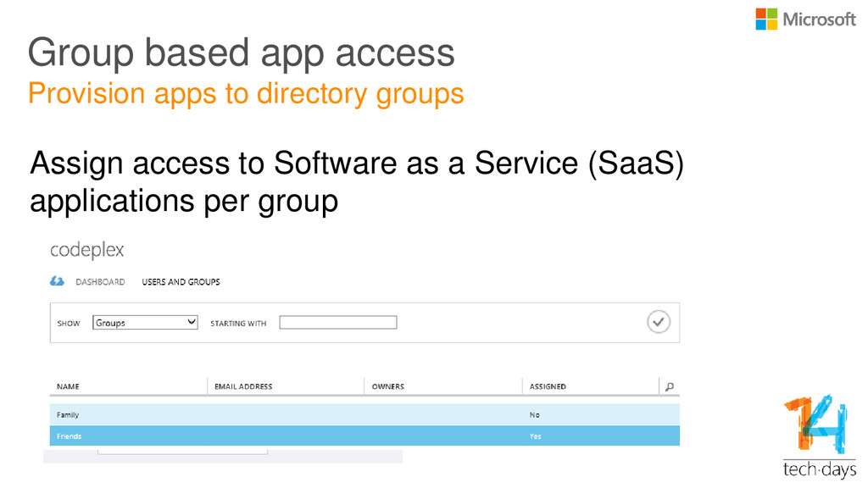Open the DASHBOARD tab

coord(100,282)
